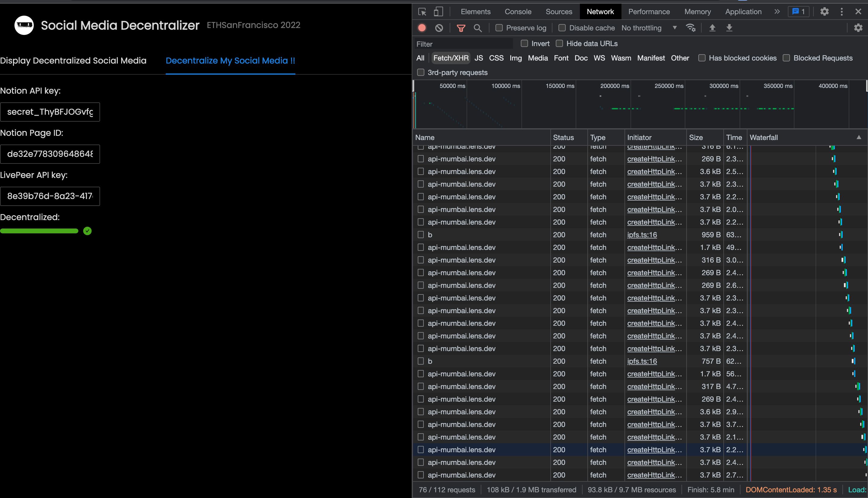This screenshot has height=498, width=868.
Task: Open ipfs.ts:16 initiator for 757 B row
Action: pos(642,361)
